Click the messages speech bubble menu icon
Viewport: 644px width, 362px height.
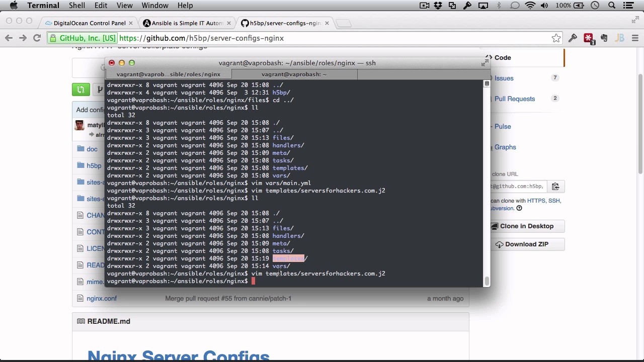515,6
